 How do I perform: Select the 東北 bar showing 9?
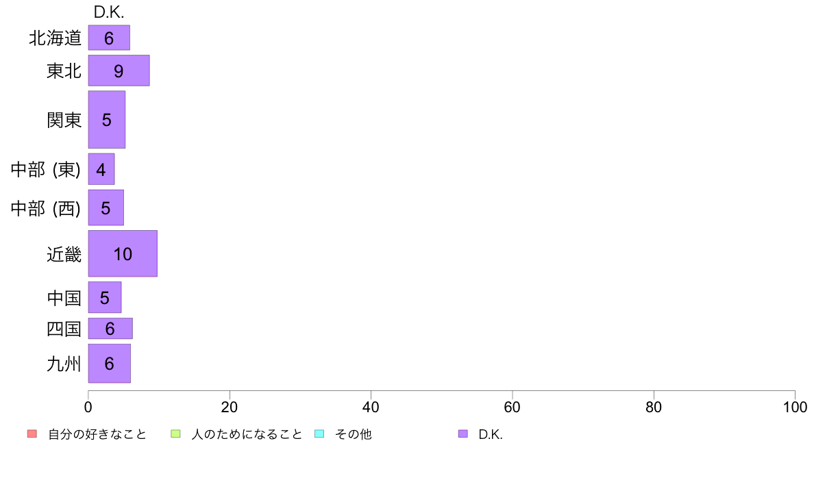coord(119,71)
